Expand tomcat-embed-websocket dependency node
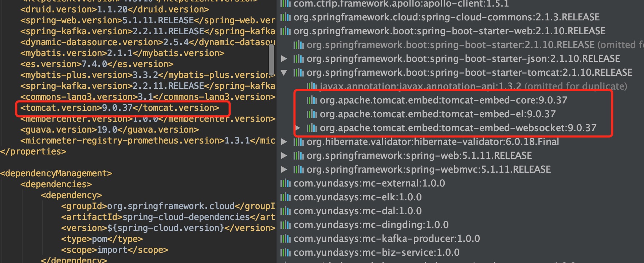This screenshot has height=263, width=644. [298, 128]
